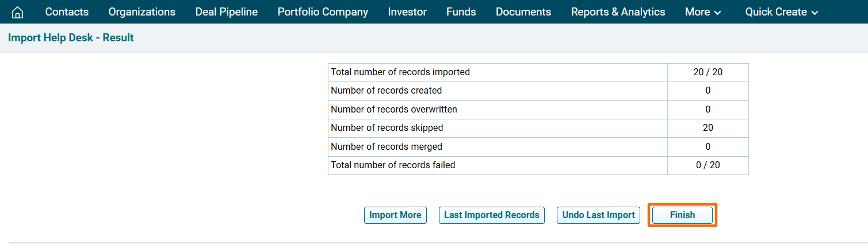This screenshot has height=248, width=868.
Task: Select the Total number of records imported label
Action: 400,72
